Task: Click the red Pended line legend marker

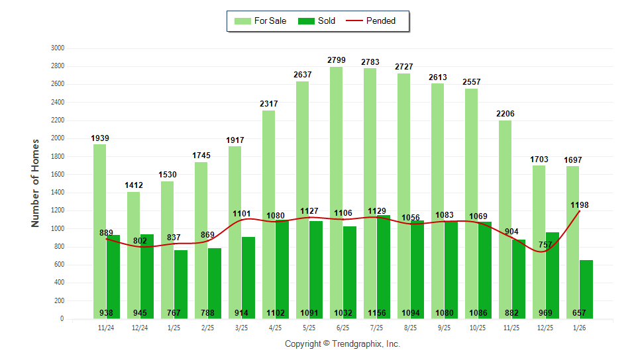Action: 354,21
